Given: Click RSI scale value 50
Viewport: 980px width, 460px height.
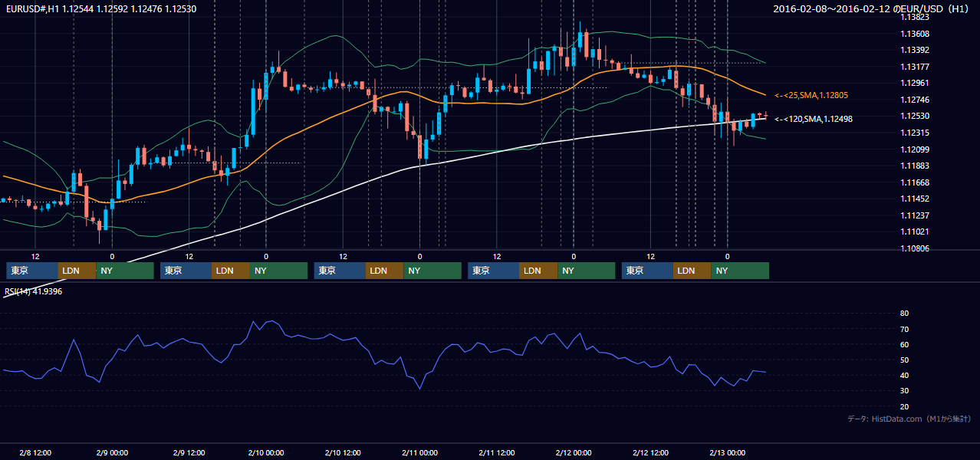Looking at the screenshot, I should tap(904, 360).
